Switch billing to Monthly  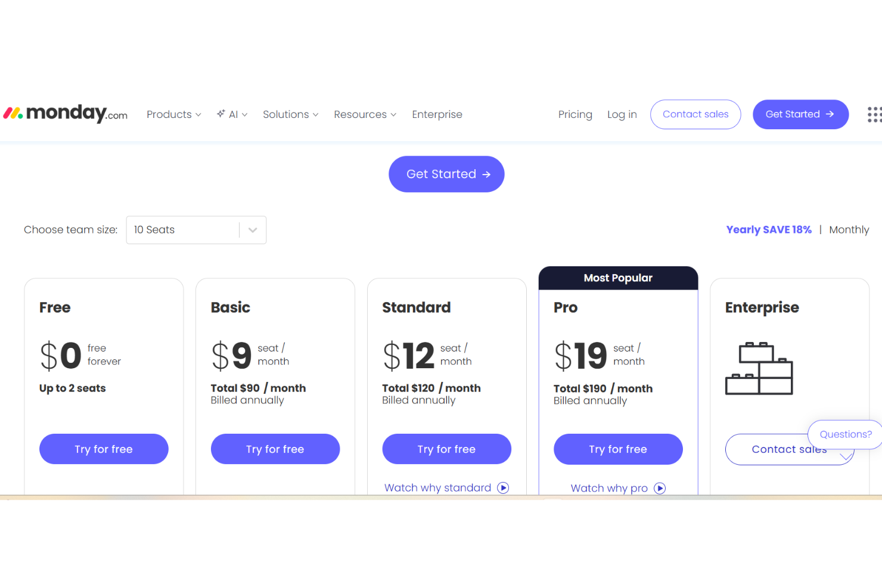(849, 229)
